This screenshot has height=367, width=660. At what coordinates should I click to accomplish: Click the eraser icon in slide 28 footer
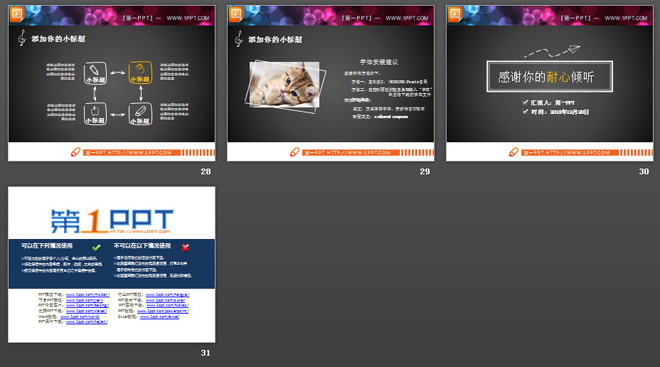click(75, 152)
